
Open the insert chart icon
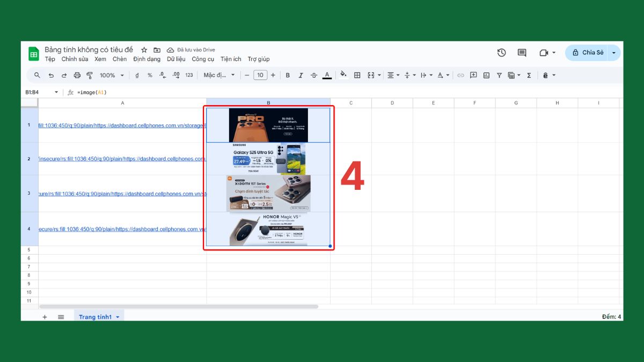(486, 75)
